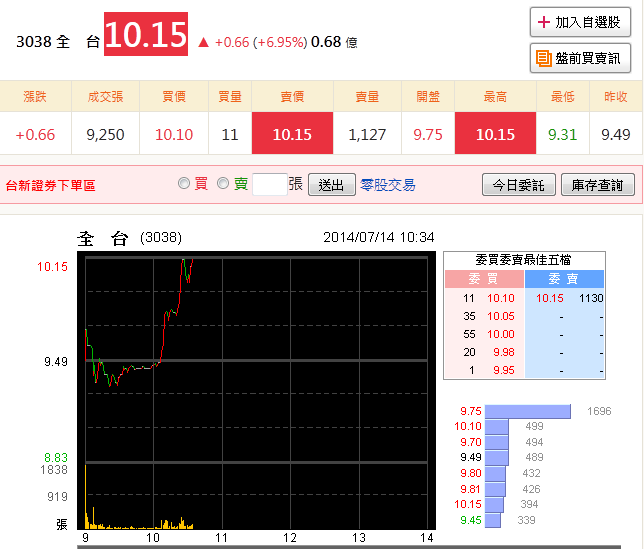This screenshot has height=549, width=644.
Task: Select the 買 buy radio button
Action: 184,183
